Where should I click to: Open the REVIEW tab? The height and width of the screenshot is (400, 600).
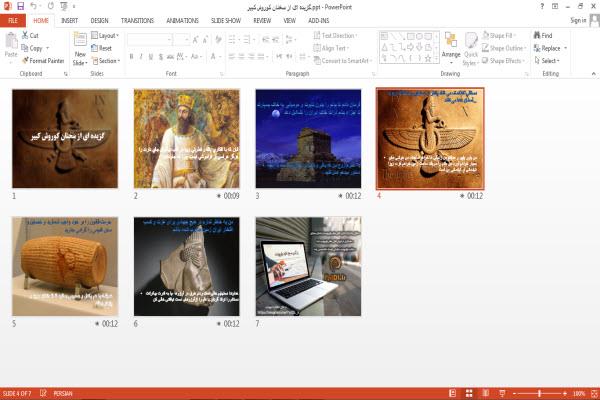[262, 21]
